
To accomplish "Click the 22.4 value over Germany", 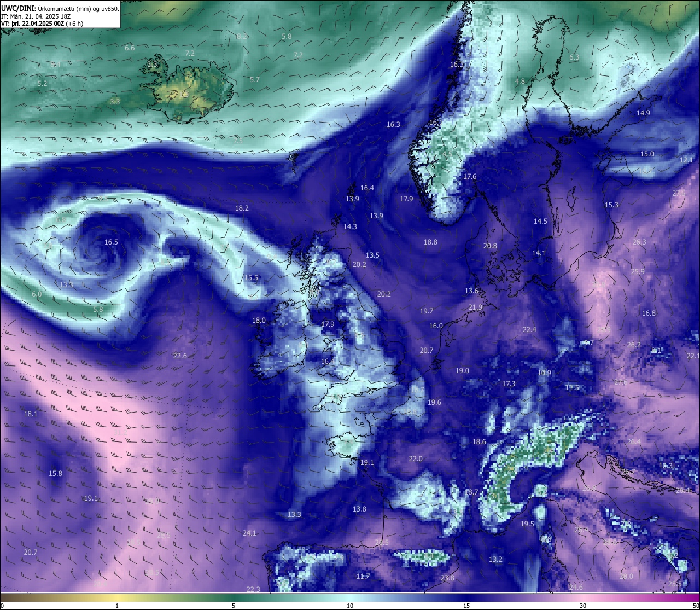I will tap(529, 329).
